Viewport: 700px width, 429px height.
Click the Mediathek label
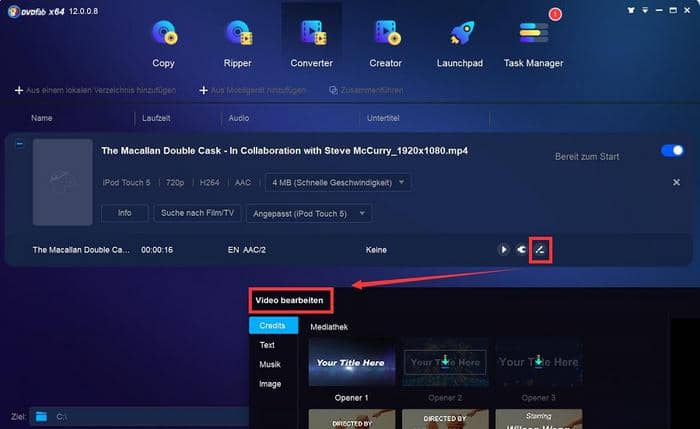click(x=329, y=327)
